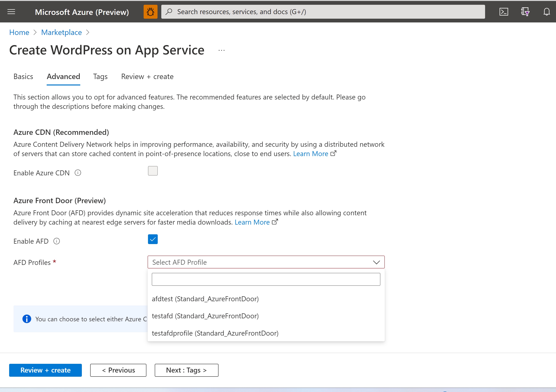Open Cloud Shell from the top bar

click(504, 12)
